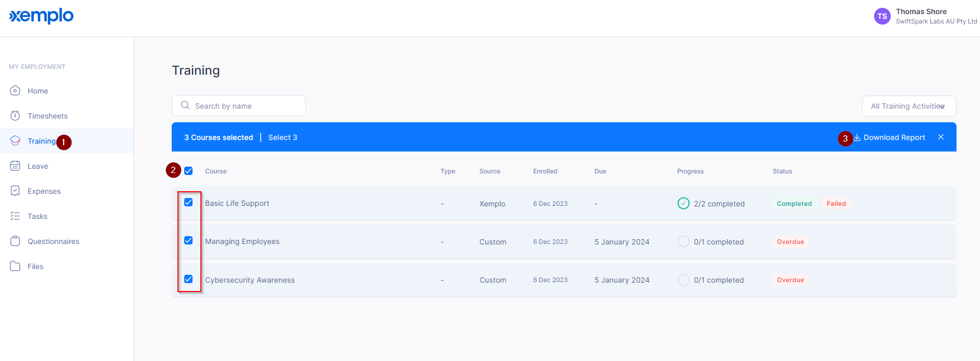
Task: Uncheck Managing Employees checkbox
Action: [x=188, y=240]
